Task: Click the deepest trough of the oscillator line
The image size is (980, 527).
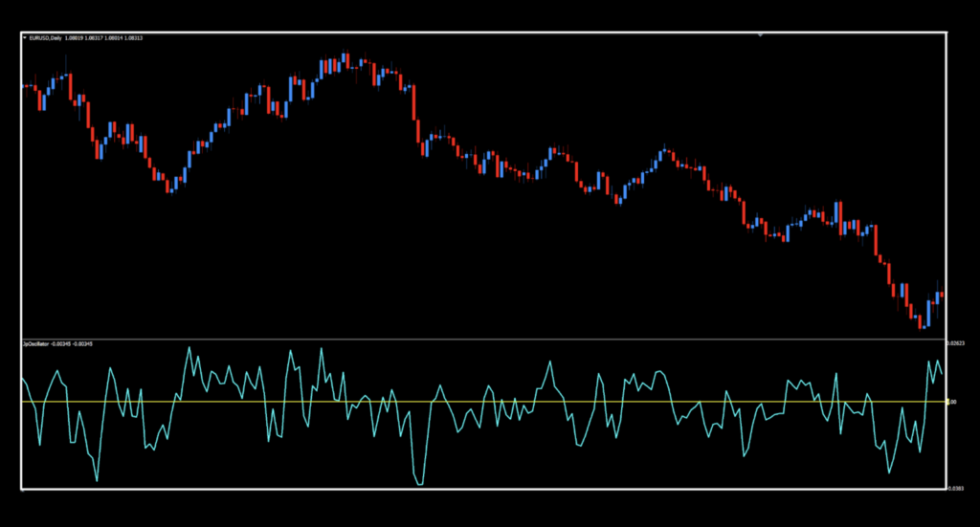Action: coord(418,484)
